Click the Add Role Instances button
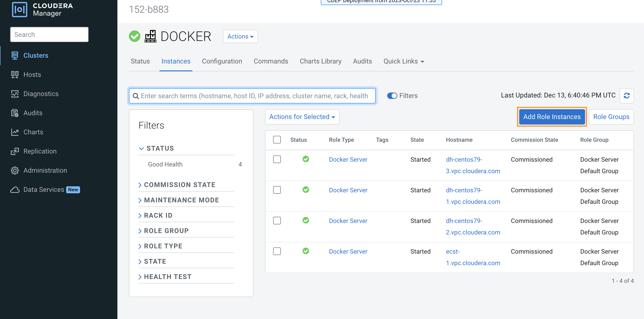This screenshot has width=644, height=319. [x=552, y=117]
